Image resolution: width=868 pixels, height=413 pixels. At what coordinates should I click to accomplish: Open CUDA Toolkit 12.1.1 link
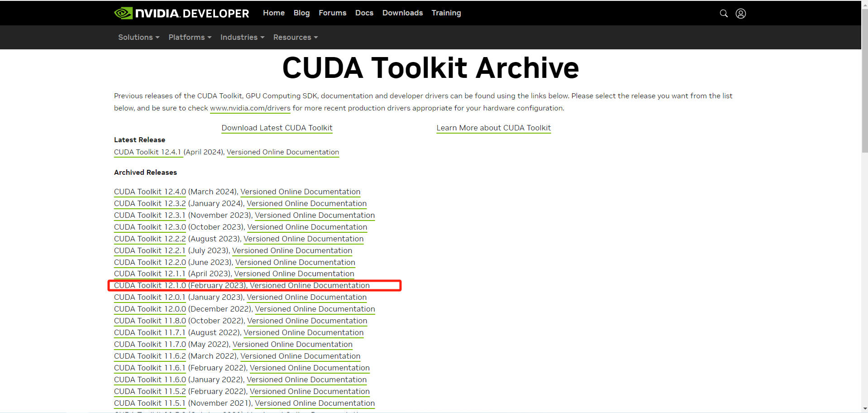pyautogui.click(x=150, y=274)
